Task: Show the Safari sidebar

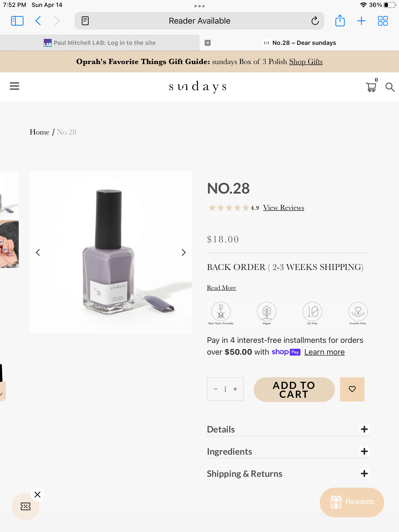Action: point(17,21)
